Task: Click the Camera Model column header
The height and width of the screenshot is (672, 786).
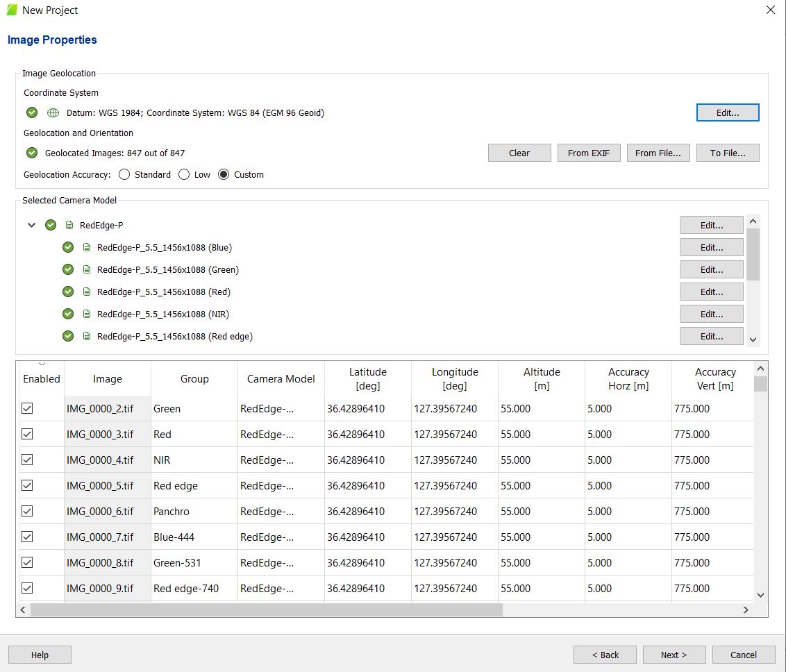Action: (x=281, y=379)
